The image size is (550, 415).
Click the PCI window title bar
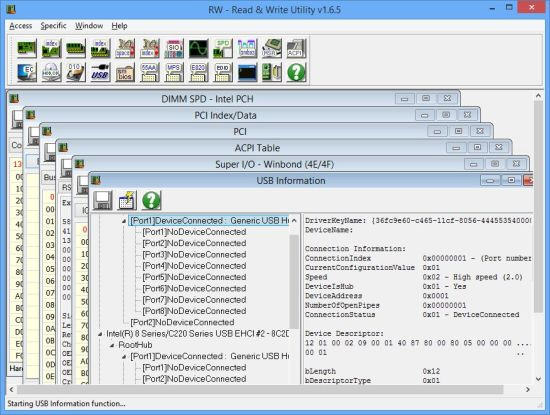tap(240, 132)
